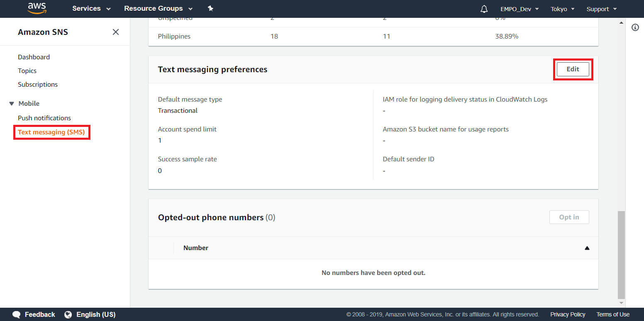Open the Resource Groups dropdown

point(159,8)
